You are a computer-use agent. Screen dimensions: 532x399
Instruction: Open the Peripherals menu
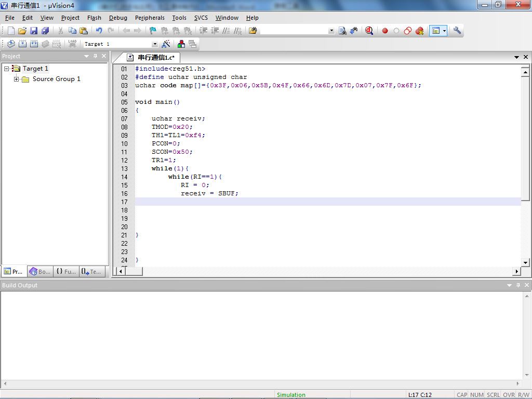click(x=150, y=18)
